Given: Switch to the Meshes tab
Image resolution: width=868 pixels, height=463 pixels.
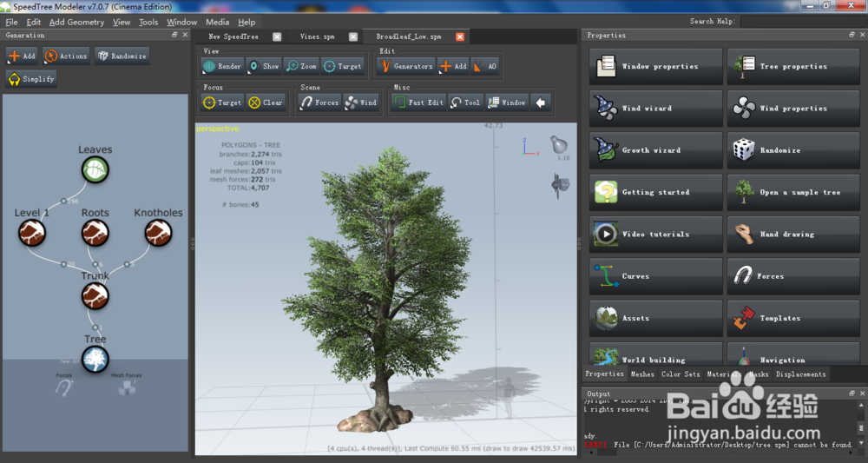Looking at the screenshot, I should [642, 374].
